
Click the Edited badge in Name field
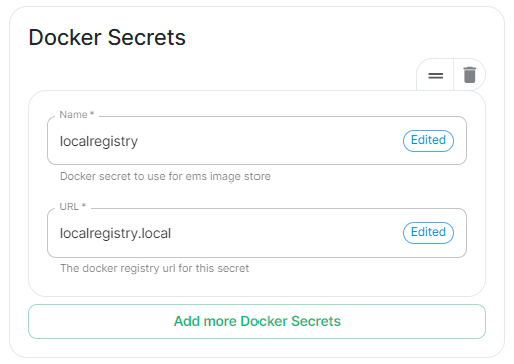point(428,140)
